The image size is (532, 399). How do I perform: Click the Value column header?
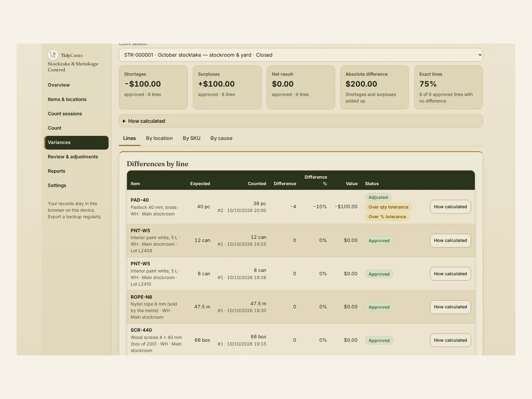coord(352,184)
